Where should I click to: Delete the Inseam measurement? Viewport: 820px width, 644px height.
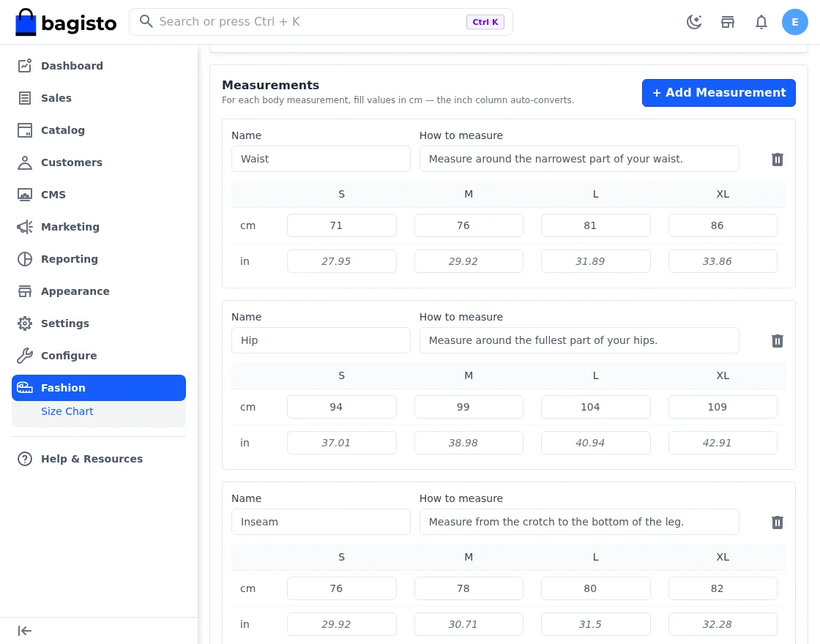point(777,523)
